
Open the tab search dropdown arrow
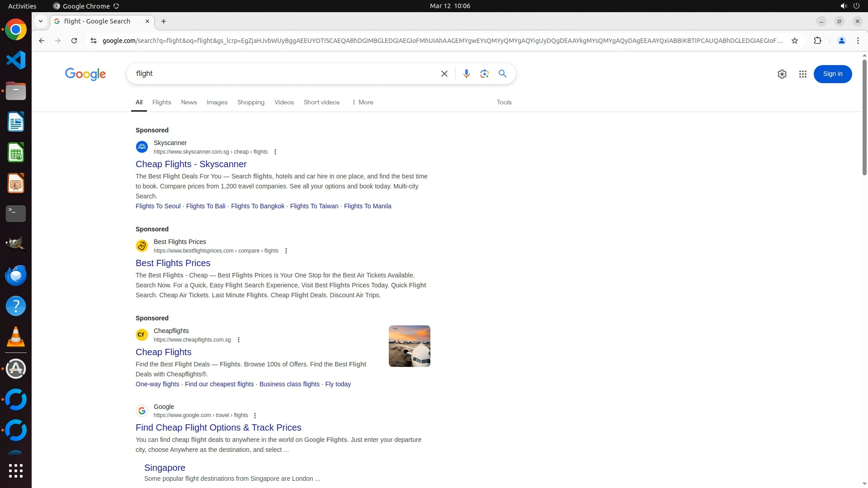point(41,21)
